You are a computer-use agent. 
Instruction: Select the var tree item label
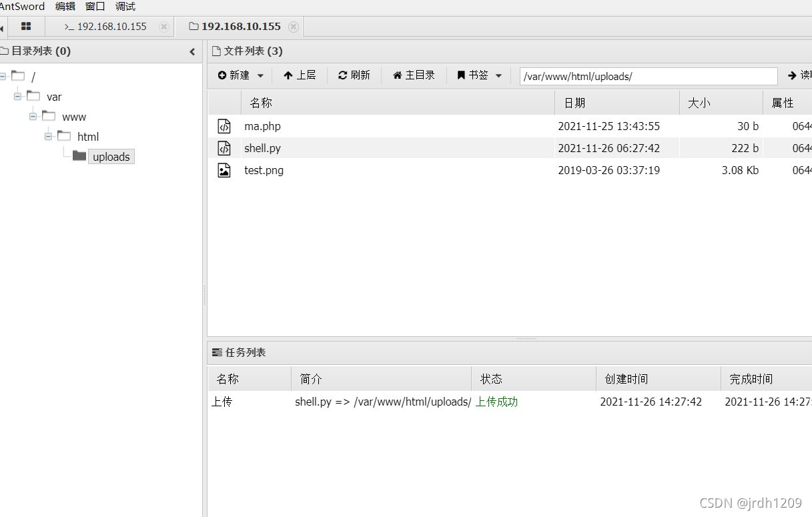[54, 97]
